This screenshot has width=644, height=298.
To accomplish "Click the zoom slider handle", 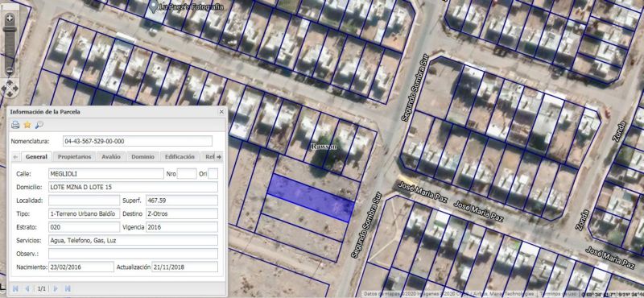I will (10, 29).
